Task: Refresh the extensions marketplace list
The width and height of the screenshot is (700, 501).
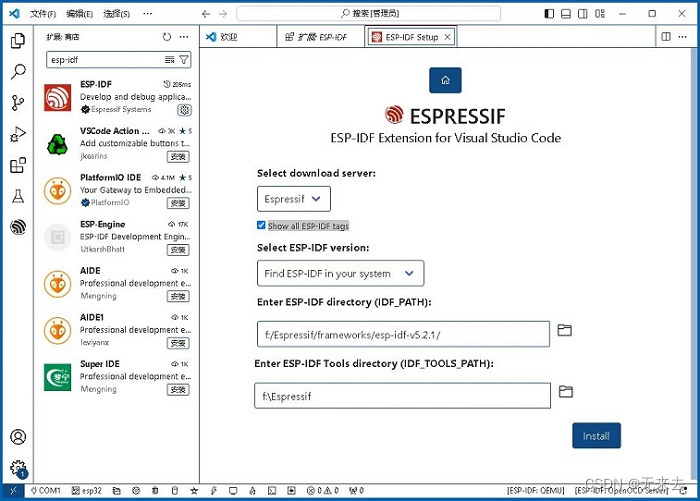Action: [167, 37]
